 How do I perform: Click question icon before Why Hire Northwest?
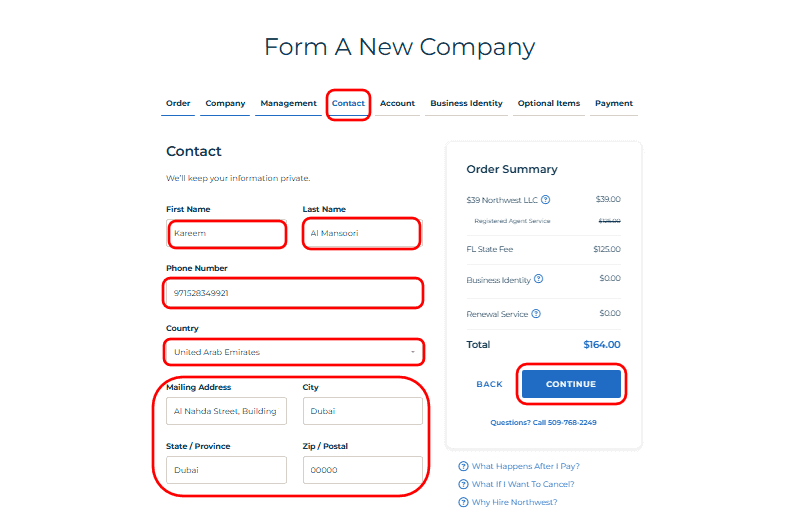click(x=463, y=502)
